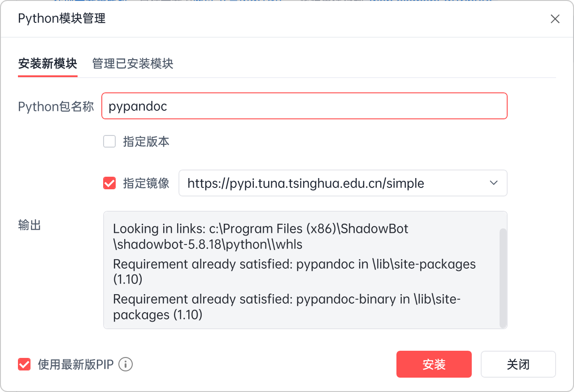The image size is (574, 392).
Task: Click the info icon beside 使用最新版PIP
Action: (x=126, y=364)
